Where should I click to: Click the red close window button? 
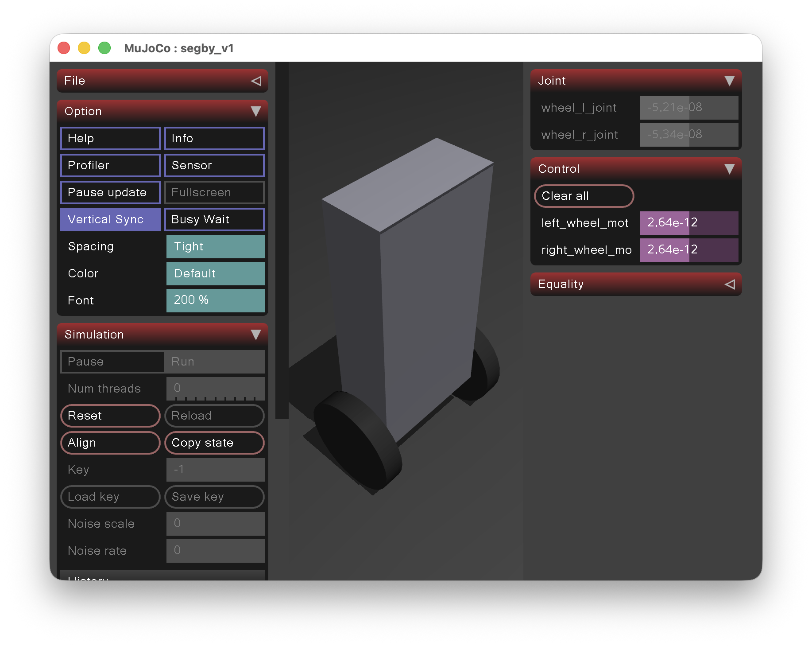pos(64,48)
